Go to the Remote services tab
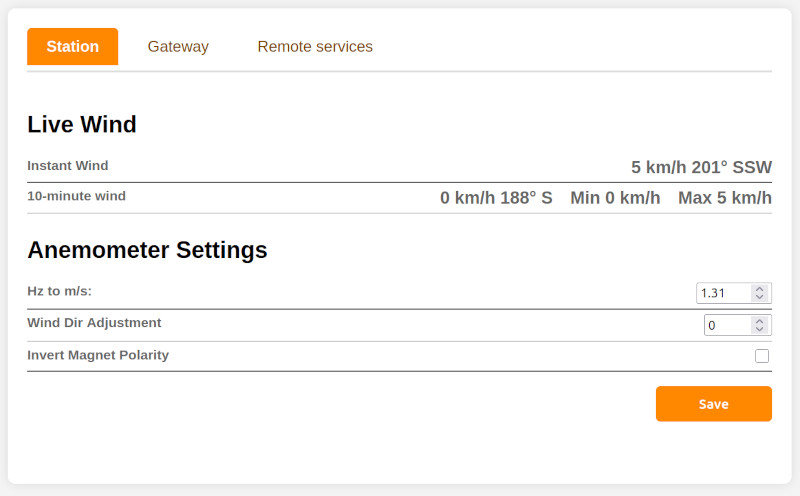This screenshot has width=800, height=496. coord(315,47)
